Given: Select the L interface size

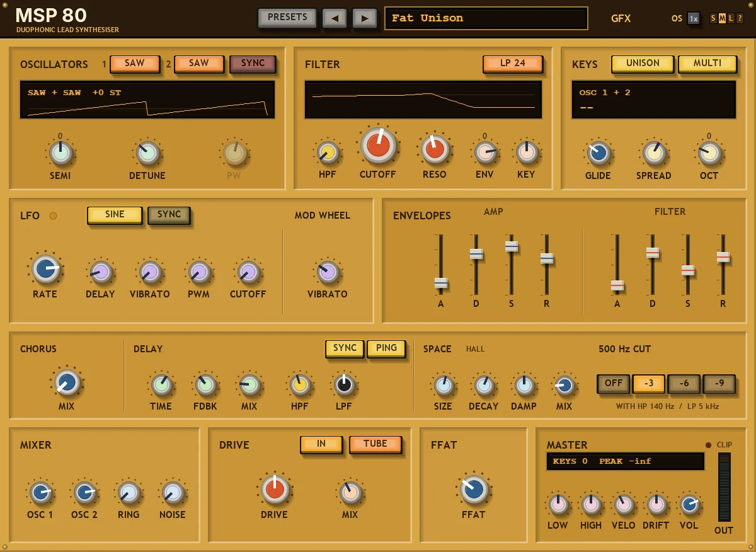Looking at the screenshot, I should pos(731,18).
